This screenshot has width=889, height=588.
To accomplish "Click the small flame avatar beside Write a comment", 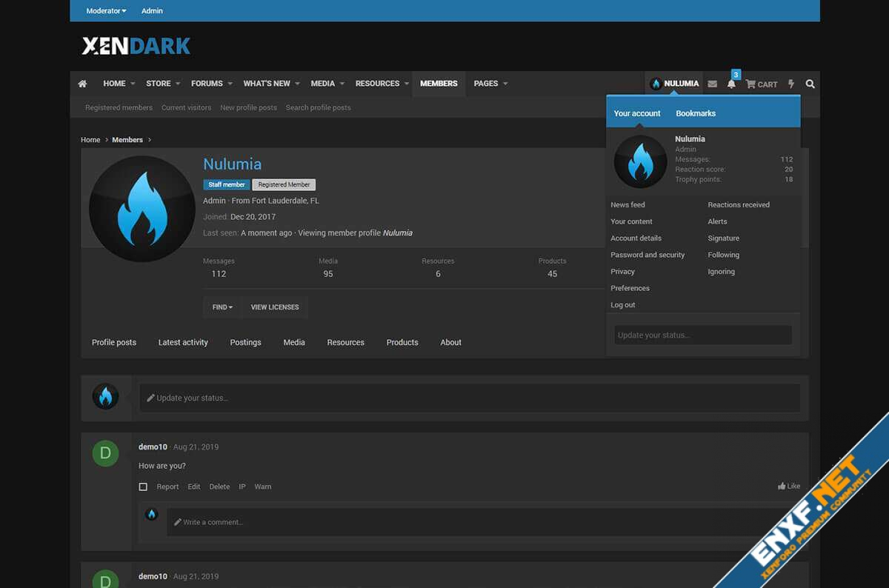I will (152, 514).
